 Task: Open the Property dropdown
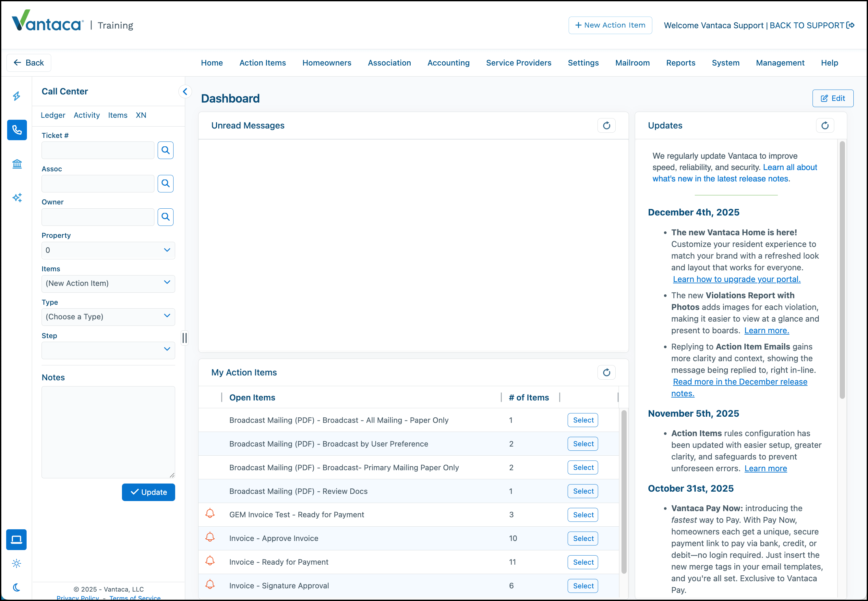tap(108, 251)
